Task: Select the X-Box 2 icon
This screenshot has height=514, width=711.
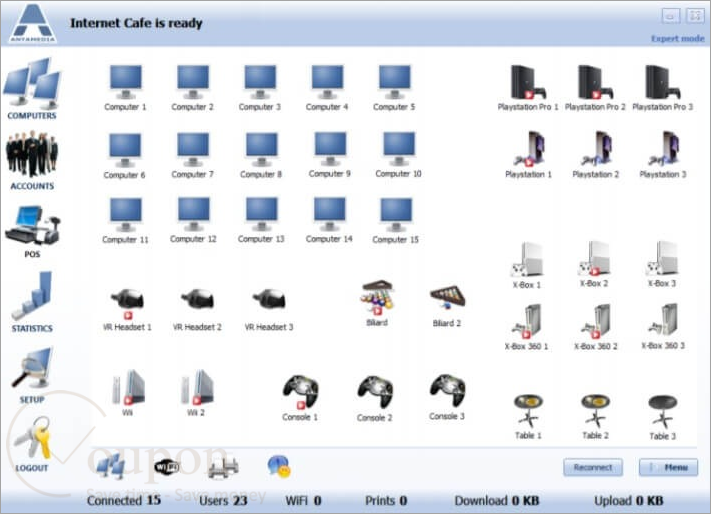Action: tap(594, 258)
